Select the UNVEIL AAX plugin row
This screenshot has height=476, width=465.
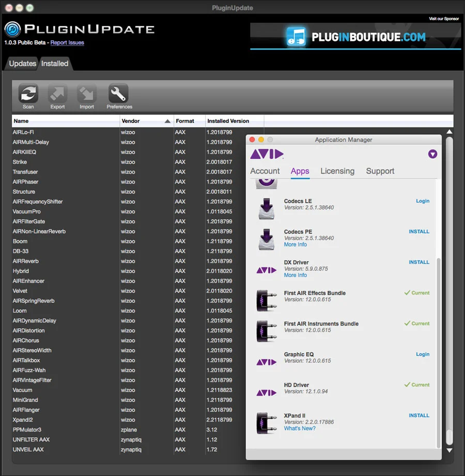[x=128, y=450]
